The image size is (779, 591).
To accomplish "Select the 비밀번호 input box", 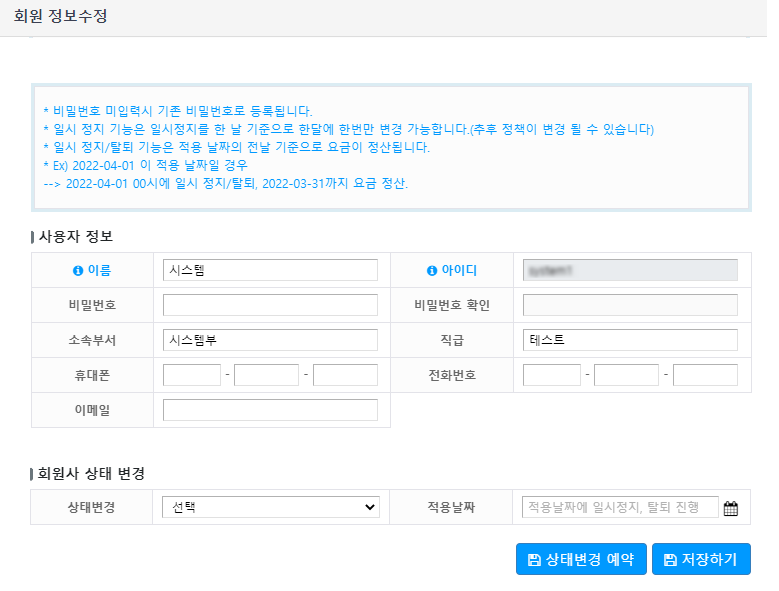I will click(270, 305).
